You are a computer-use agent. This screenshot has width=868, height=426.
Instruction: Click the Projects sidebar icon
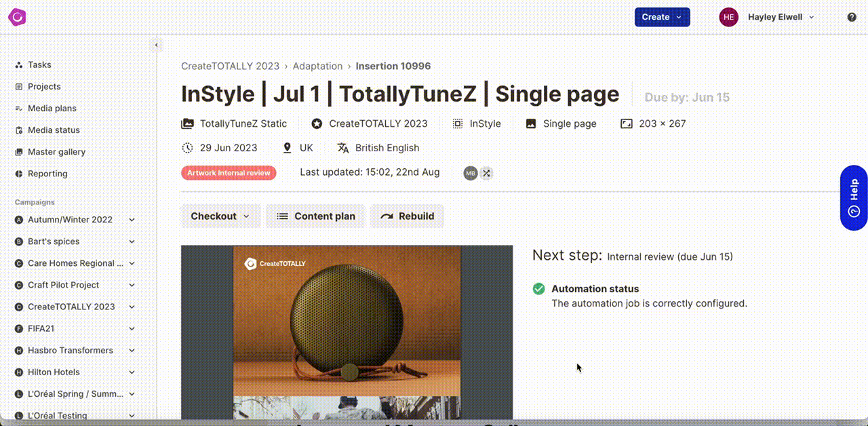(19, 87)
